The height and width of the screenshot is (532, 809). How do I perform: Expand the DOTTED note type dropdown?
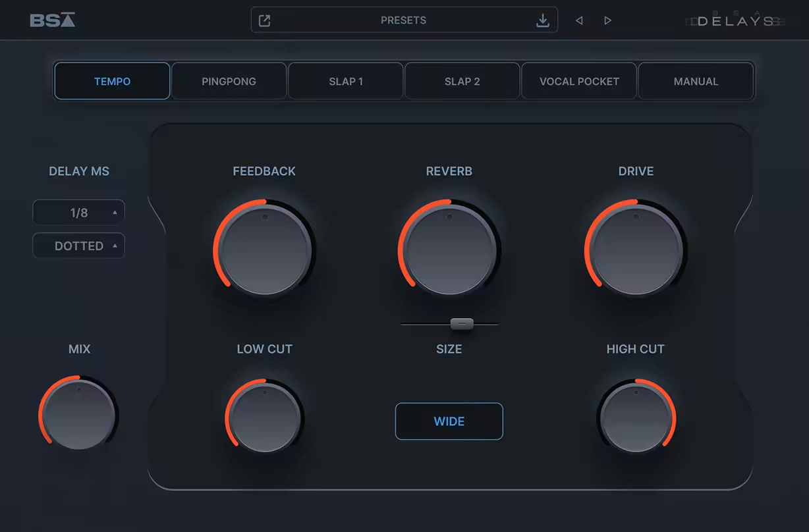(78, 246)
